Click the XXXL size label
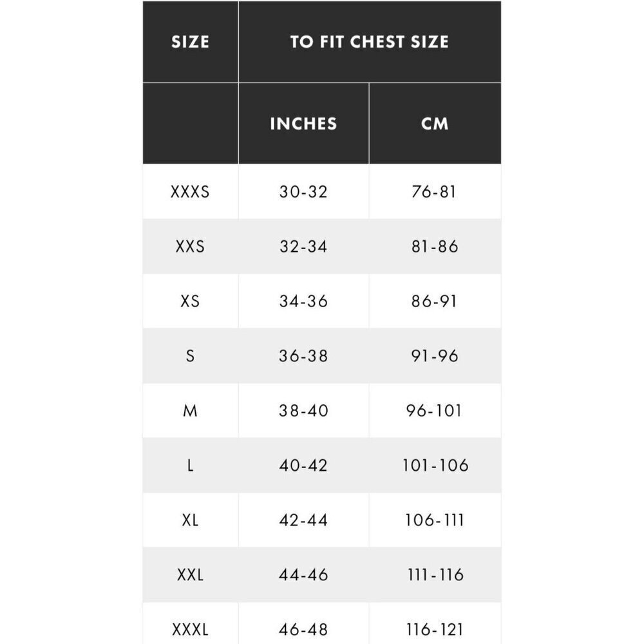Image resolution: width=644 pixels, height=644 pixels. [x=190, y=630]
